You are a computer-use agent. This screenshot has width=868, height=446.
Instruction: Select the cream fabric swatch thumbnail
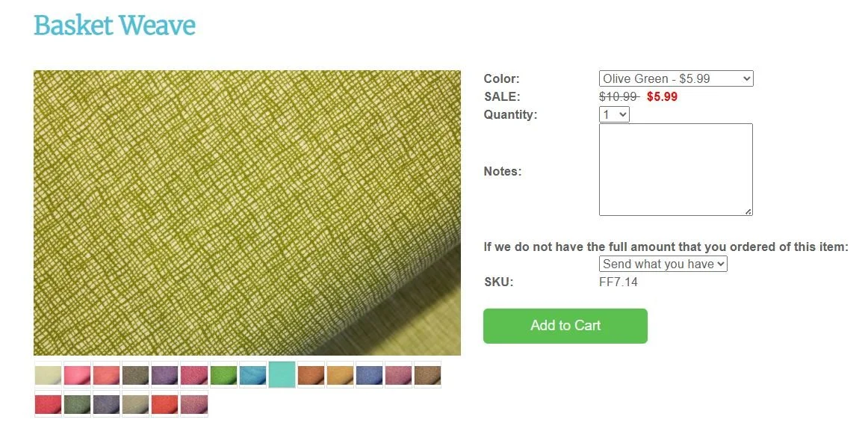point(48,374)
